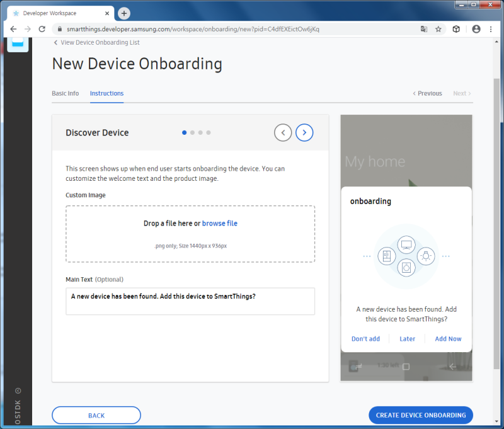The image size is (504, 429).
Task: Click inside the Main Text field
Action: [189, 301]
